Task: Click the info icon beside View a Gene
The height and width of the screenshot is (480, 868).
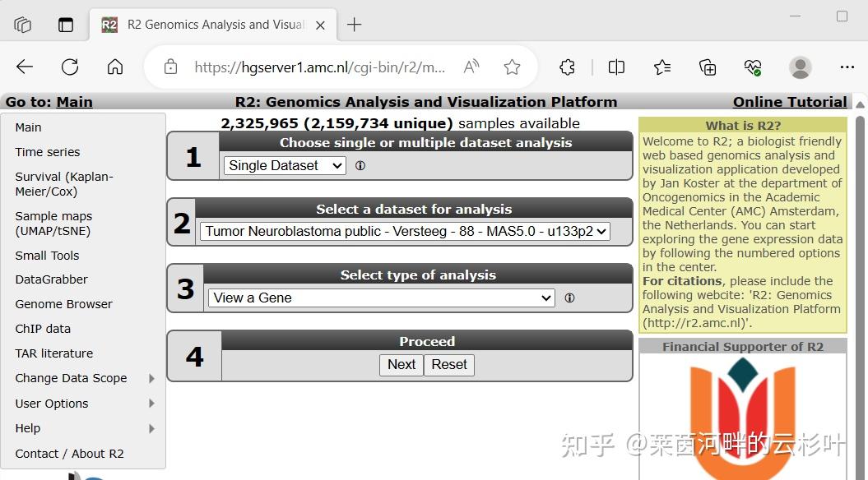Action: tap(569, 298)
